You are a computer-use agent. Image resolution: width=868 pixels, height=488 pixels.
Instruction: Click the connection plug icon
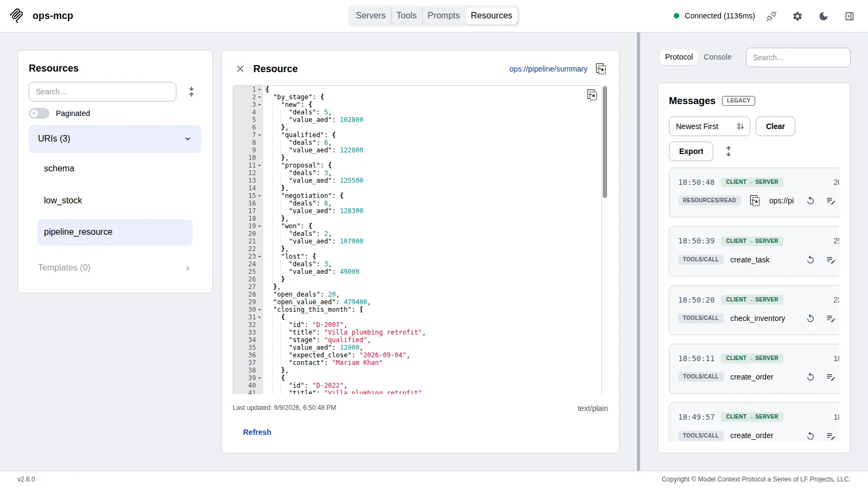(x=771, y=16)
